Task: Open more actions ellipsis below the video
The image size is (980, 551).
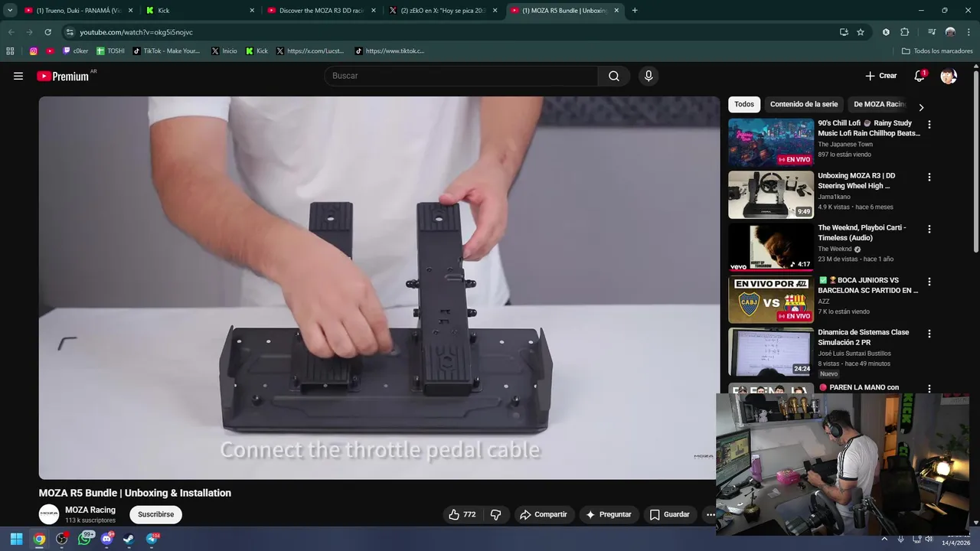Action: click(x=710, y=514)
